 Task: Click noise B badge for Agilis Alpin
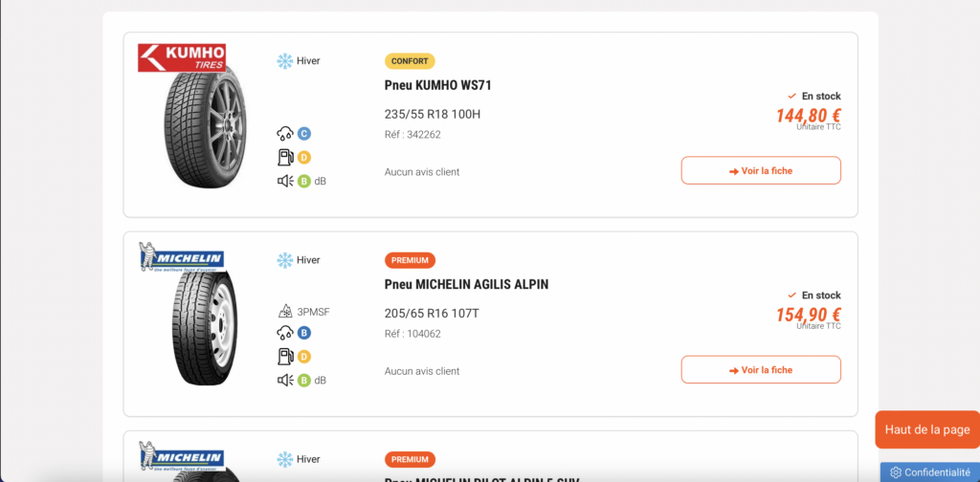coord(303,381)
